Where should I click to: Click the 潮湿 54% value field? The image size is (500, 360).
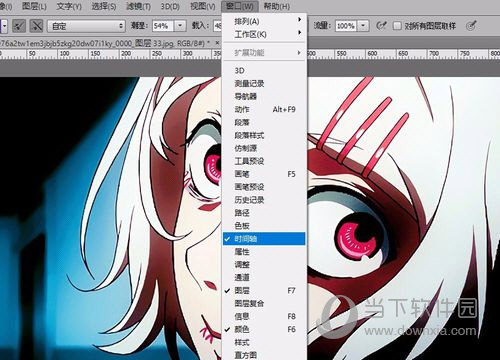click(163, 26)
